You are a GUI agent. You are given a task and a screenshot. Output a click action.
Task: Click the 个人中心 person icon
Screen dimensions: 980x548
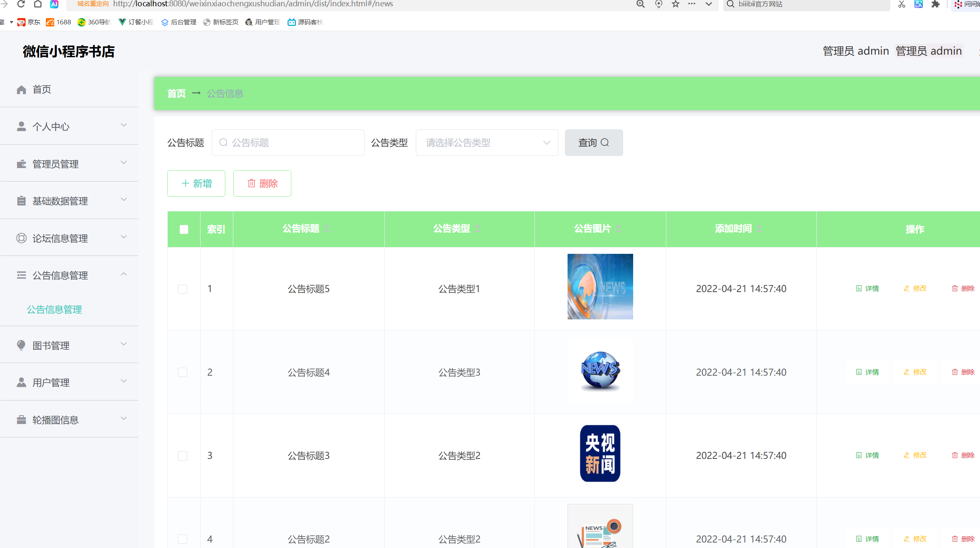(x=21, y=126)
